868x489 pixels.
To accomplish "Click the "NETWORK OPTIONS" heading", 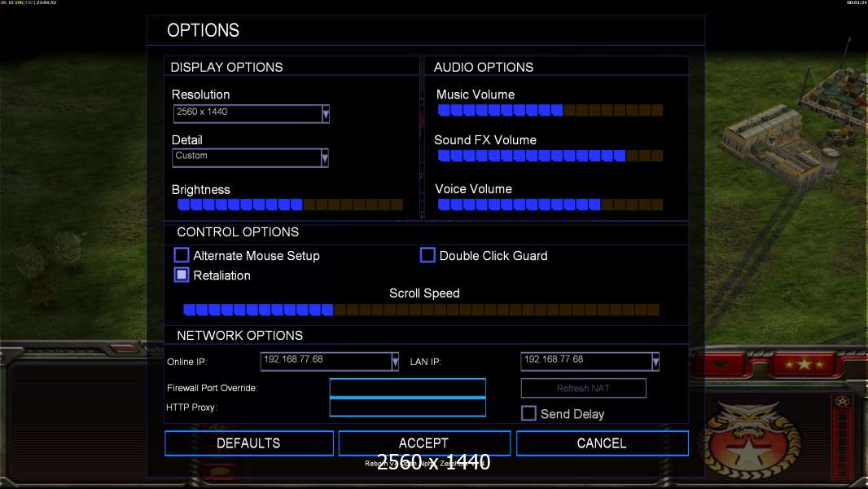I will point(239,336).
